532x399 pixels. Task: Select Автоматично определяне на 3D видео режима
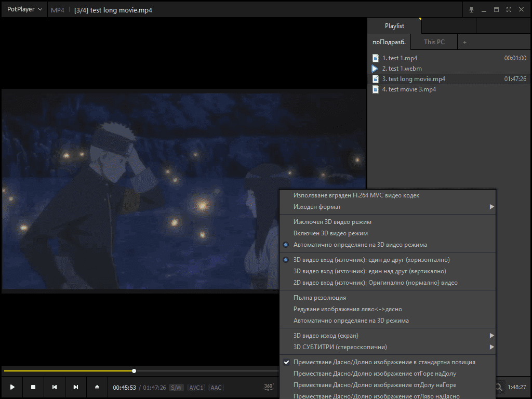pos(388,245)
